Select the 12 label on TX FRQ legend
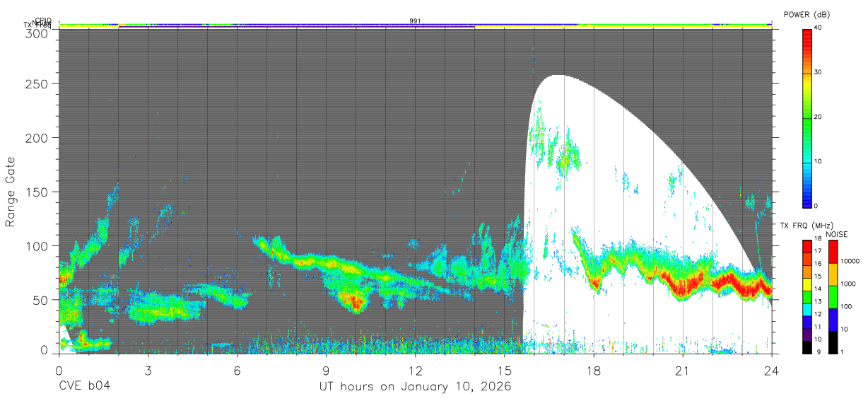 point(819,314)
